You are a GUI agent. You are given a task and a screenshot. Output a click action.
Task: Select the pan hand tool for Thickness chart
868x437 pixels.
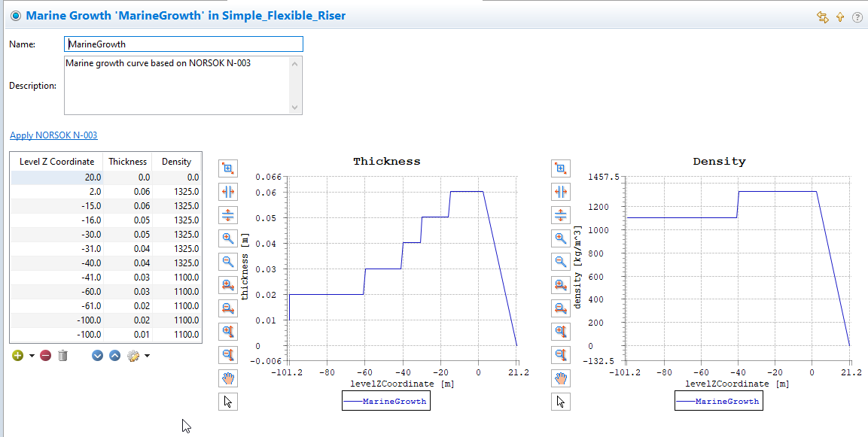tap(227, 378)
